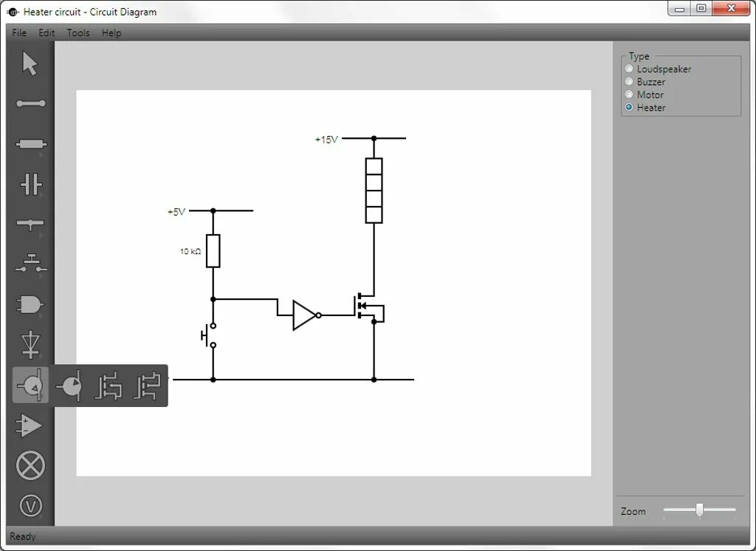This screenshot has width=756, height=551.
Task: Click the 10 kΩ resistor in the diagram
Action: (x=213, y=251)
